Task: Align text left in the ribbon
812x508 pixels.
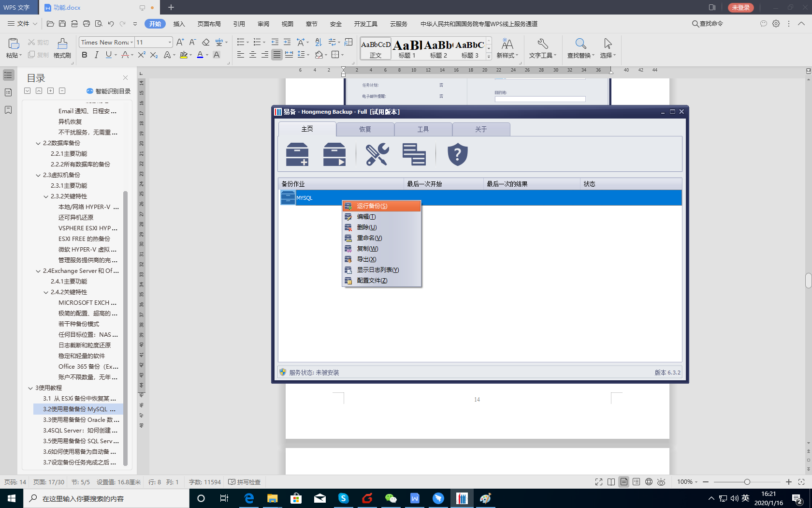Action: pos(240,55)
